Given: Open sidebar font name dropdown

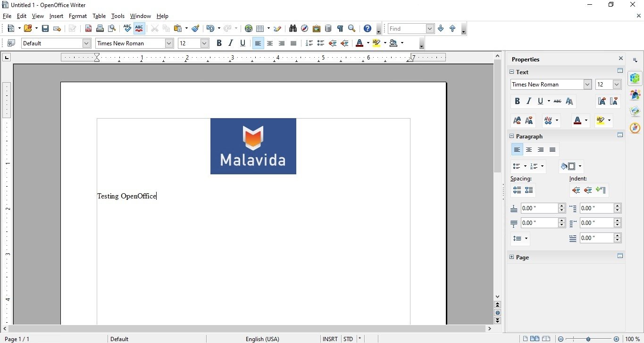Looking at the screenshot, I should coord(587,84).
